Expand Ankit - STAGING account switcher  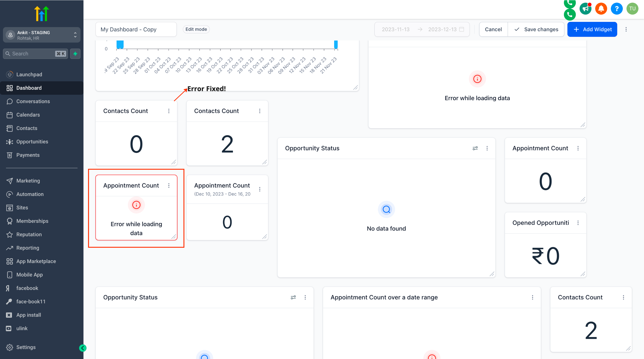(42, 35)
